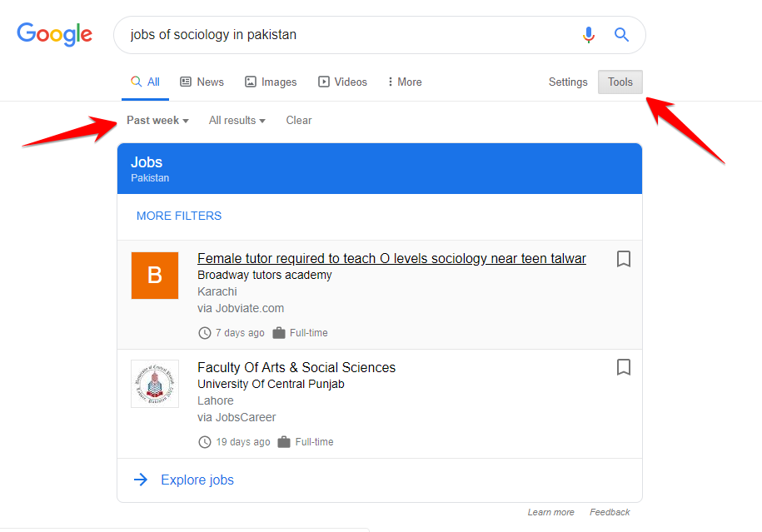Image resolution: width=762 pixels, height=532 pixels.
Task: Clear the applied search filters
Action: point(299,121)
